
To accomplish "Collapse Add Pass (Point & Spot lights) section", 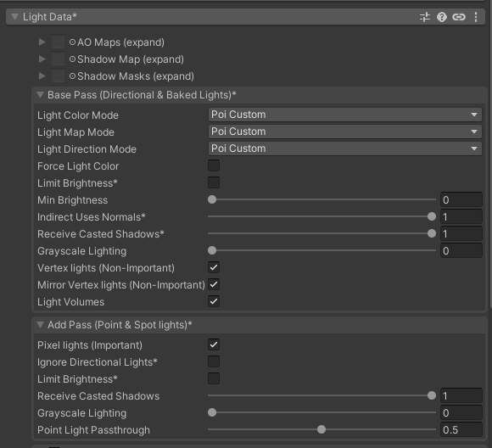I will 40,325.
